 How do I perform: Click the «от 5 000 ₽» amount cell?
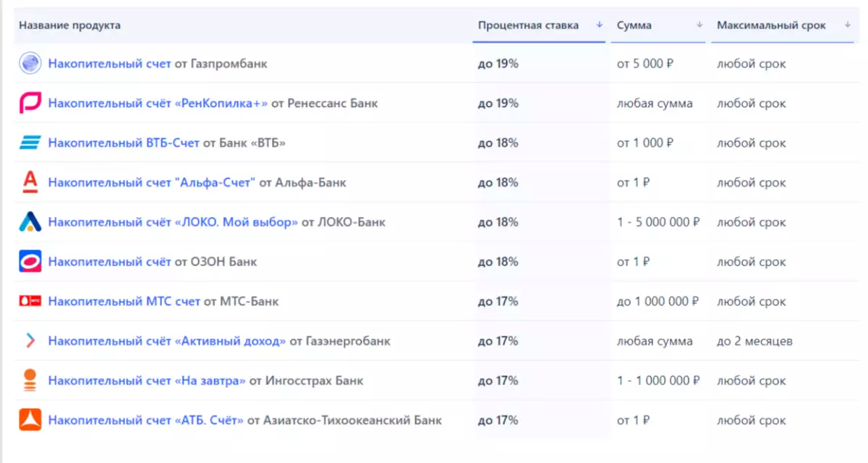tap(645, 64)
